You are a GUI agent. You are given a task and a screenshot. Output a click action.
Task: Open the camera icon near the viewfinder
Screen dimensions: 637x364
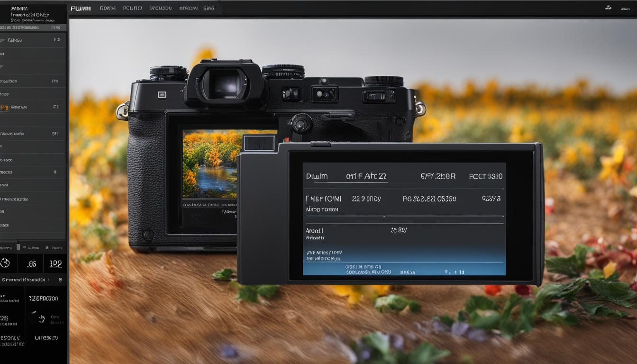pos(163,94)
